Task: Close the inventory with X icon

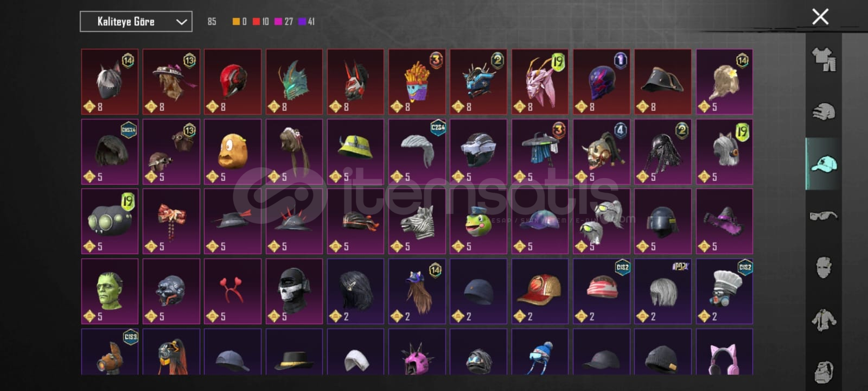Action: [x=820, y=17]
